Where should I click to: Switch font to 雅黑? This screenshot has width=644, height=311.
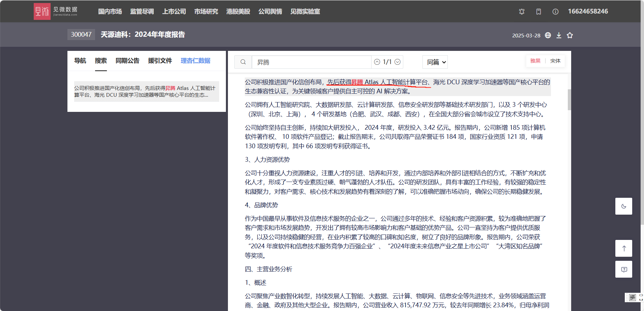[x=535, y=61]
